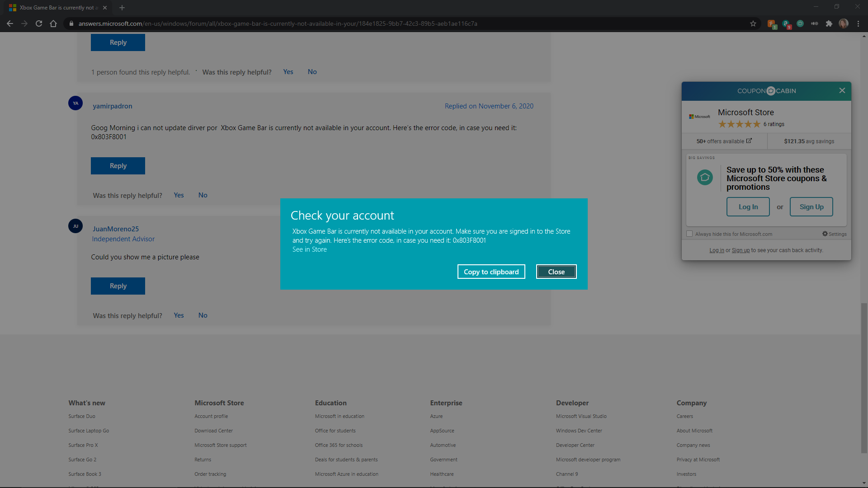The width and height of the screenshot is (868, 488).
Task: Open JuanMoreno25's profile name
Action: pyautogui.click(x=116, y=229)
